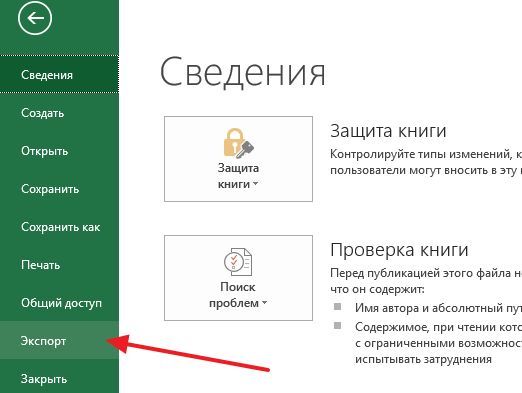Click the back arrow circle icon
Image resolution: width=522 pixels, height=393 pixels.
[x=35, y=18]
